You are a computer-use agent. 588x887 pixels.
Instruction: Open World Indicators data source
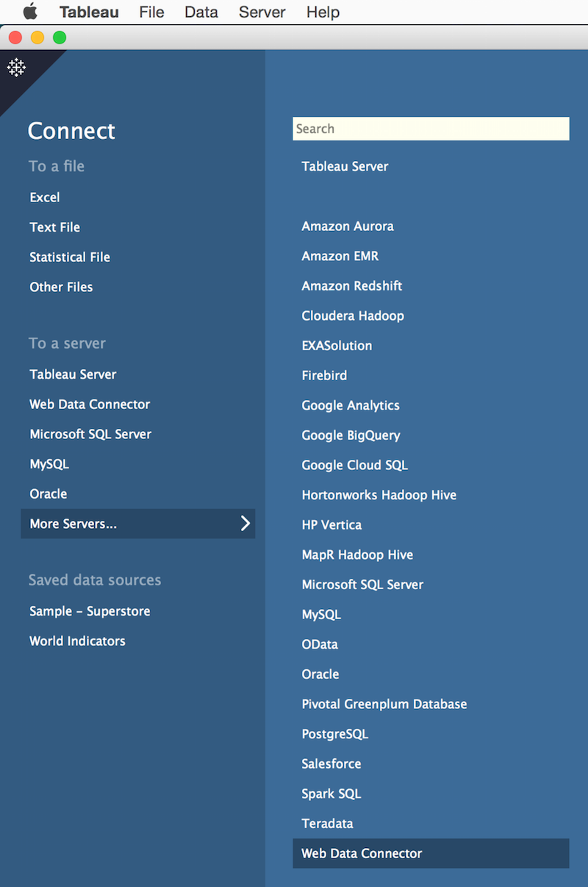pos(77,641)
